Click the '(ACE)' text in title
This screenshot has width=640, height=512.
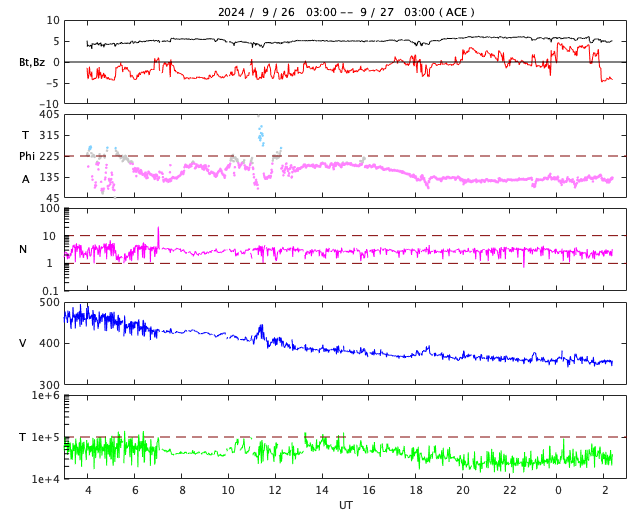(x=457, y=12)
